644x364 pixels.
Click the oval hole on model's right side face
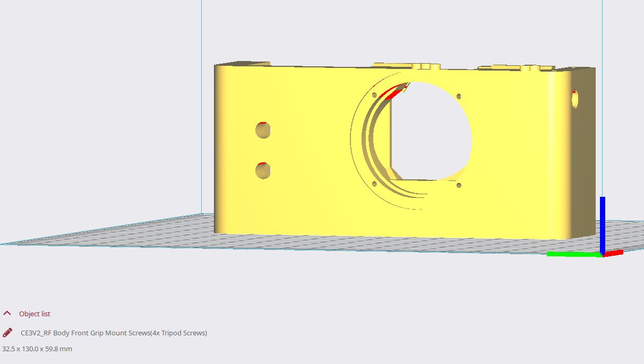[575, 99]
